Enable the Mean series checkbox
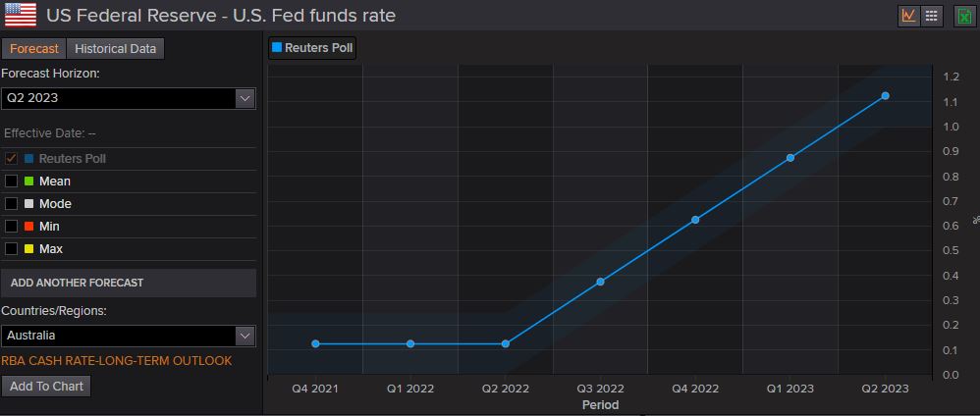The width and height of the screenshot is (980, 416). 11,182
